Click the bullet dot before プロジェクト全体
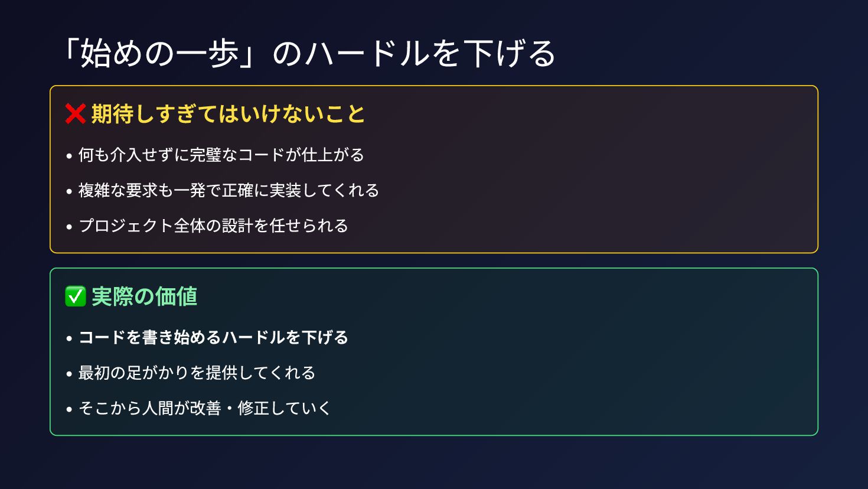 tap(69, 227)
